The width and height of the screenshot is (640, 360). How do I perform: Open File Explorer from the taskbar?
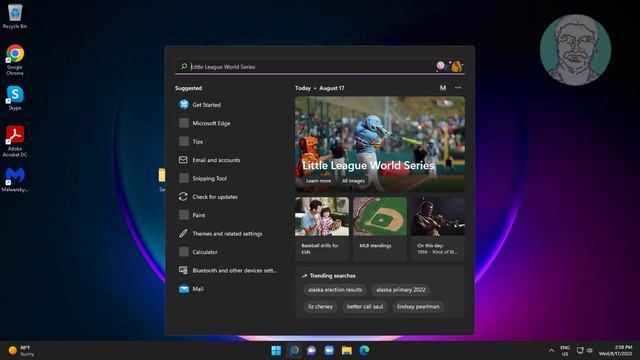tap(347, 350)
